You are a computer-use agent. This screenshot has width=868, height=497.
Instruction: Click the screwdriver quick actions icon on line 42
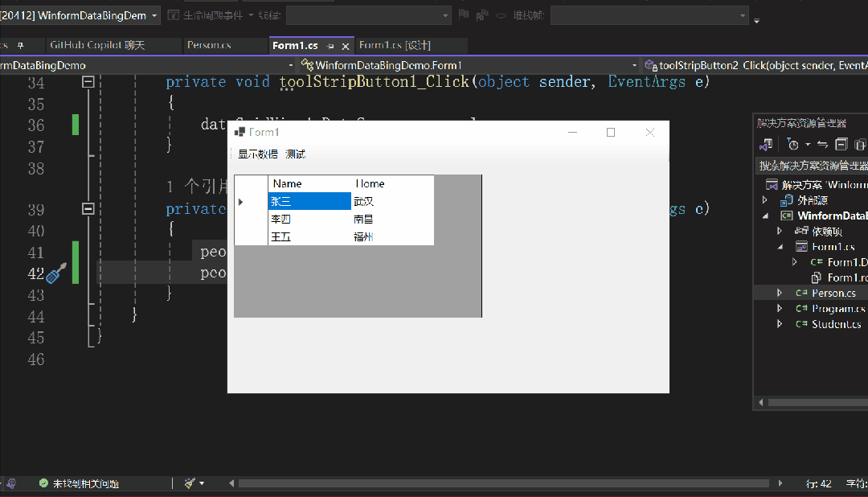pos(55,273)
